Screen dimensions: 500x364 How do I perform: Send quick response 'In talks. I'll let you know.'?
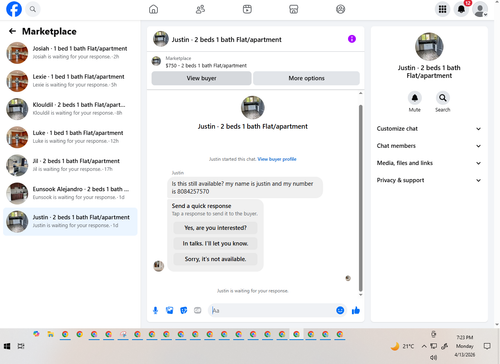pos(215,244)
